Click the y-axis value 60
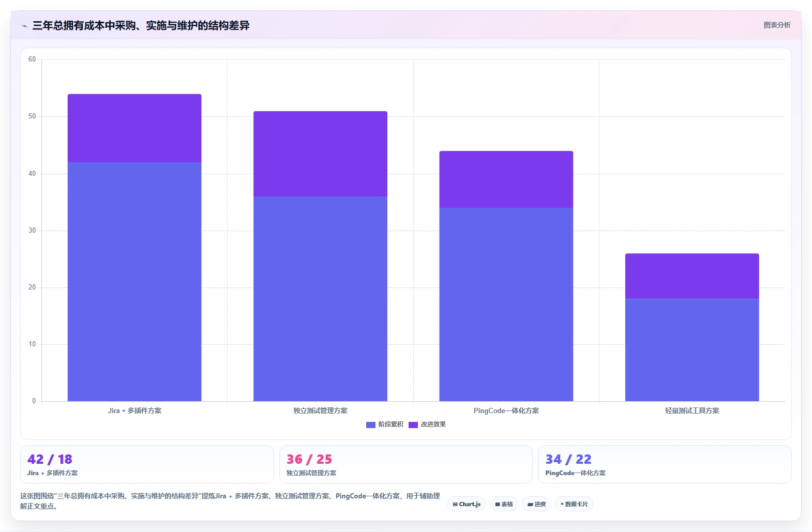Viewport: 812px width, 532px height. 32,59
